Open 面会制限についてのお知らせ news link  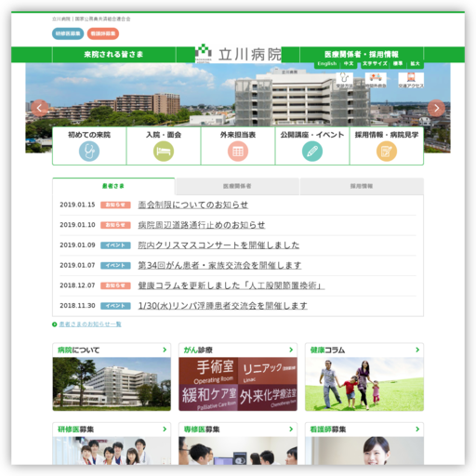coord(193,205)
